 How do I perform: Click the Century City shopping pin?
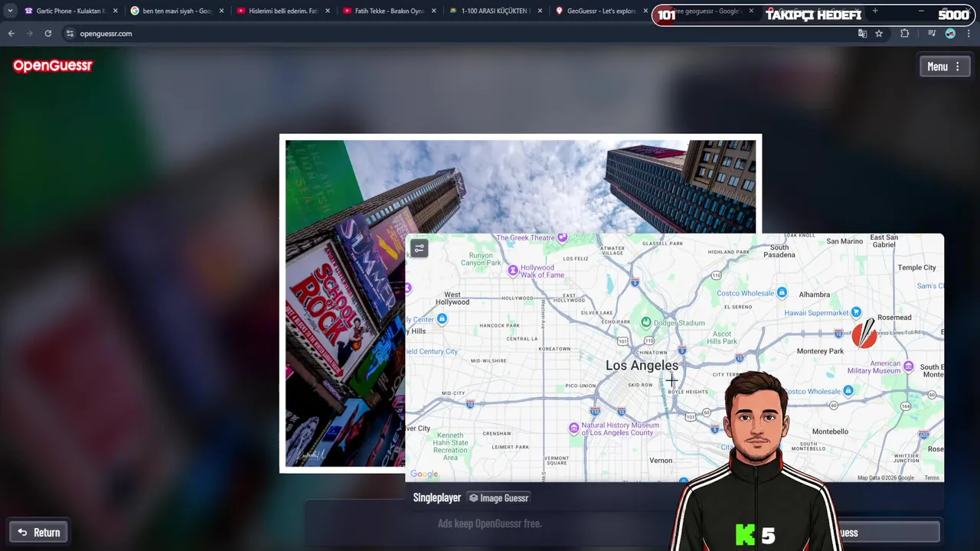442,319
